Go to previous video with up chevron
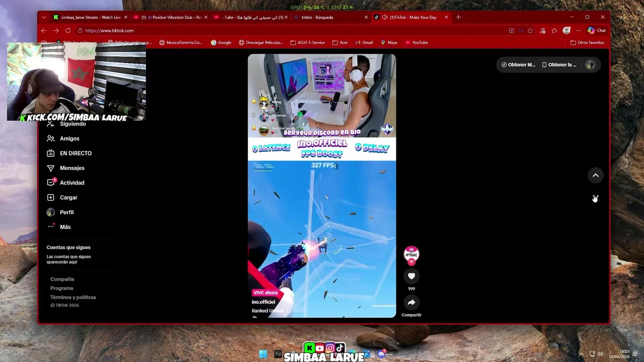The height and width of the screenshot is (362, 644). point(595,175)
